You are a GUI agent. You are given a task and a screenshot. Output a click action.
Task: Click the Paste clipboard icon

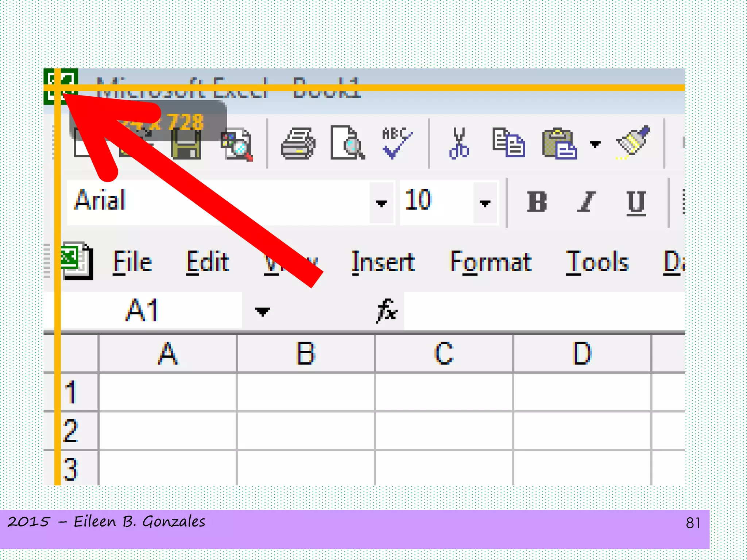click(x=559, y=144)
